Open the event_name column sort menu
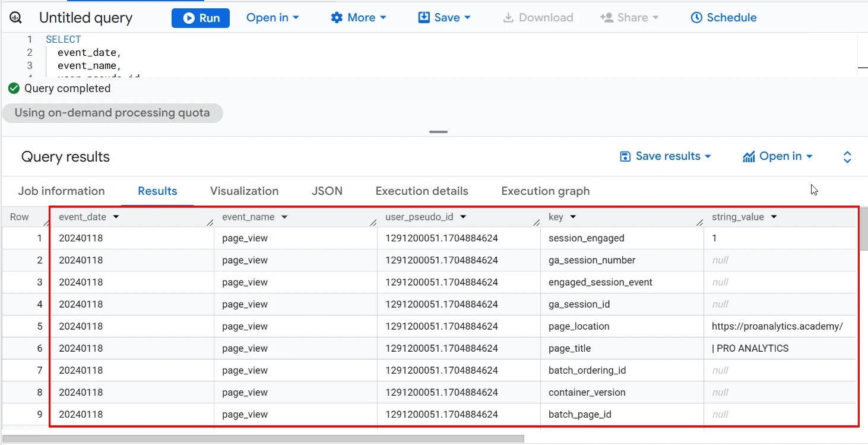868x445 pixels. (x=284, y=217)
